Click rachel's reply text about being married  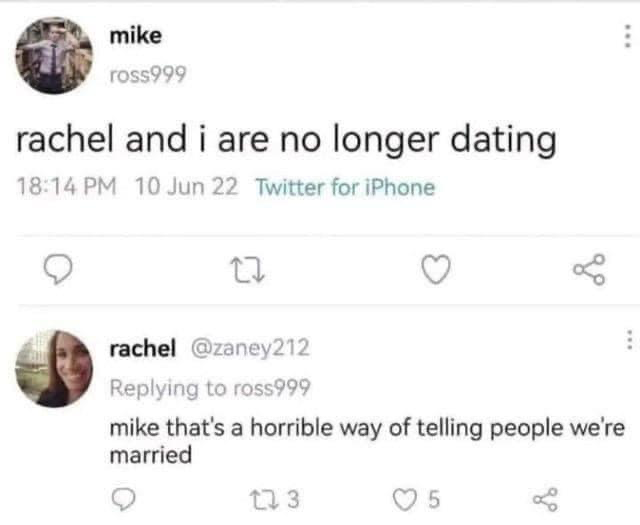pyautogui.click(x=366, y=441)
